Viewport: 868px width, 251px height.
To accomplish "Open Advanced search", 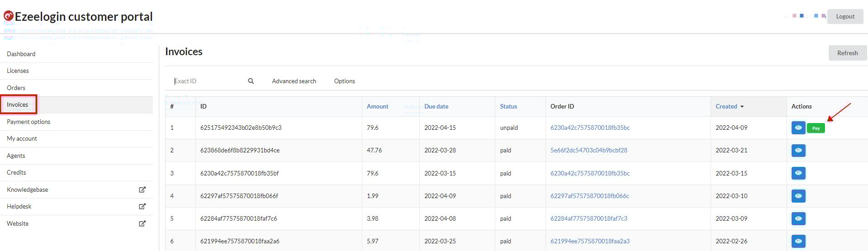I will tap(294, 81).
